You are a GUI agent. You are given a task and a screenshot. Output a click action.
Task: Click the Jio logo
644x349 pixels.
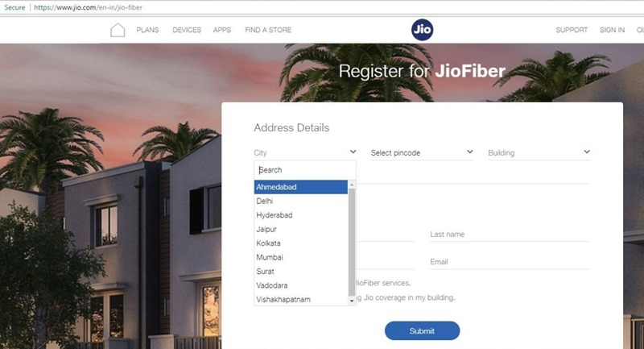(422, 30)
